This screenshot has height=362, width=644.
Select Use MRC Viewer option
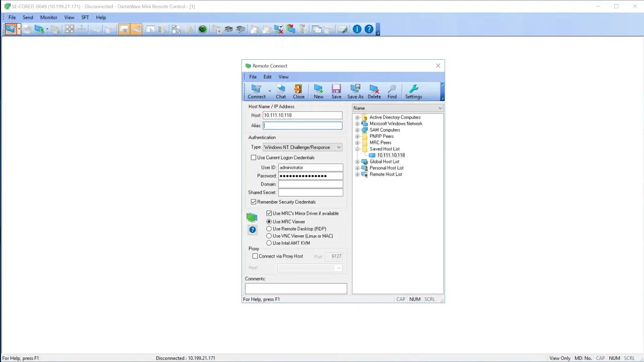[269, 222]
